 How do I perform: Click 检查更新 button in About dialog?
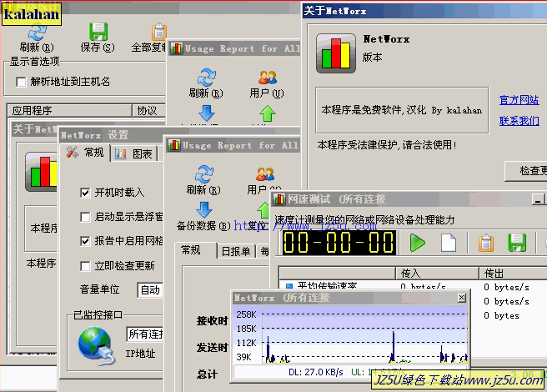[x=526, y=171]
